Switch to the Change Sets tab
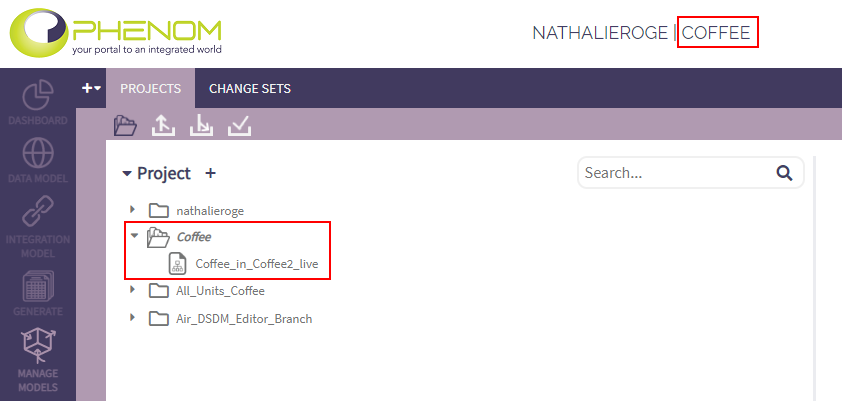The image size is (842, 401). (x=249, y=89)
